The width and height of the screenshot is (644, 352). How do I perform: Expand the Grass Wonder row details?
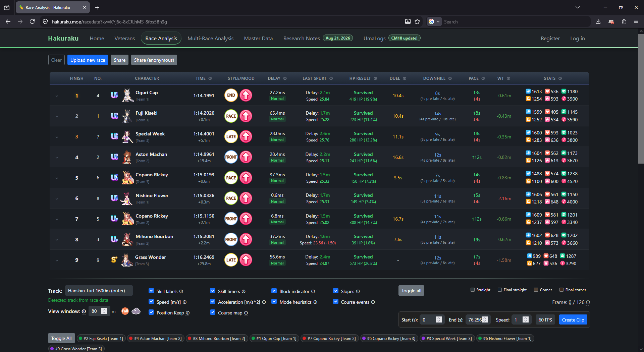pyautogui.click(x=57, y=260)
